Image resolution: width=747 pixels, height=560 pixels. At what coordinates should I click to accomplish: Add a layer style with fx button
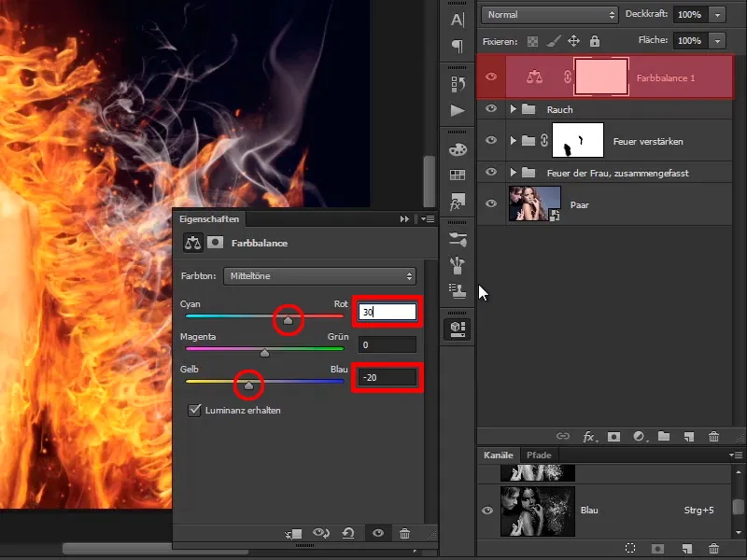(x=589, y=437)
